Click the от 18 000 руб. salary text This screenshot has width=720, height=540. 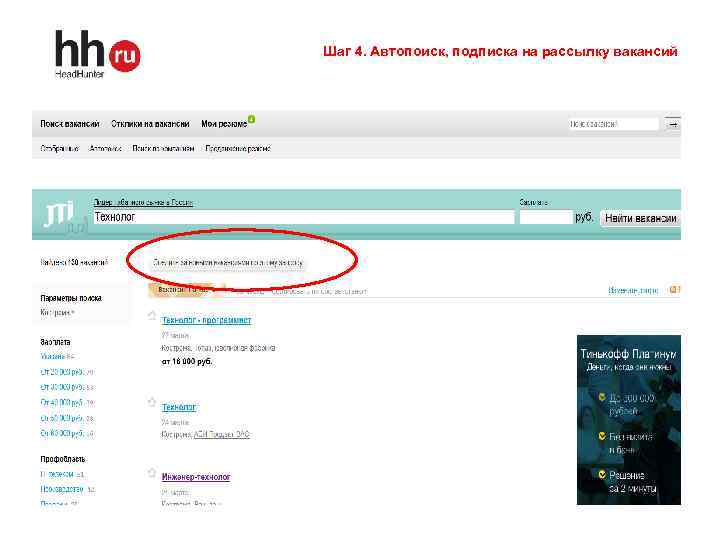(x=187, y=361)
